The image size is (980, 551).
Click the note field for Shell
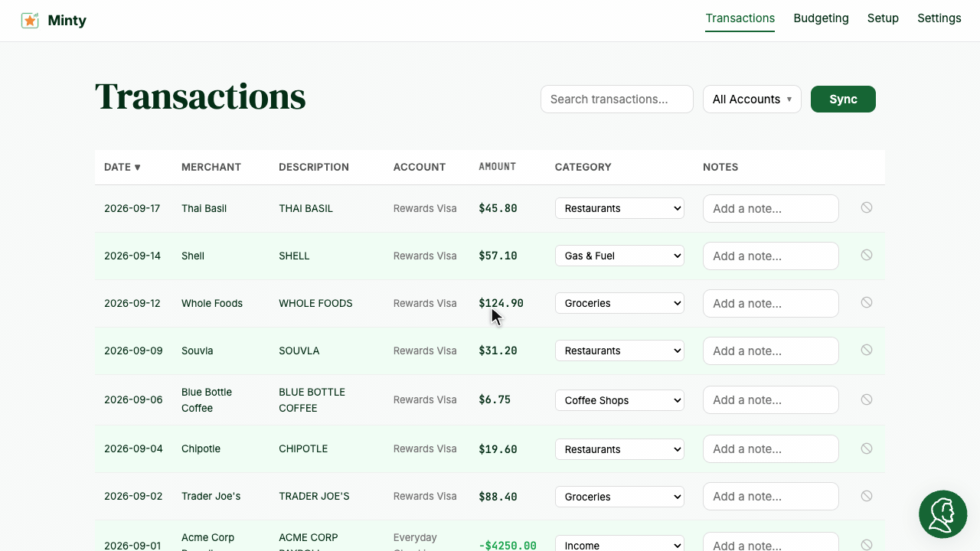pyautogui.click(x=771, y=256)
